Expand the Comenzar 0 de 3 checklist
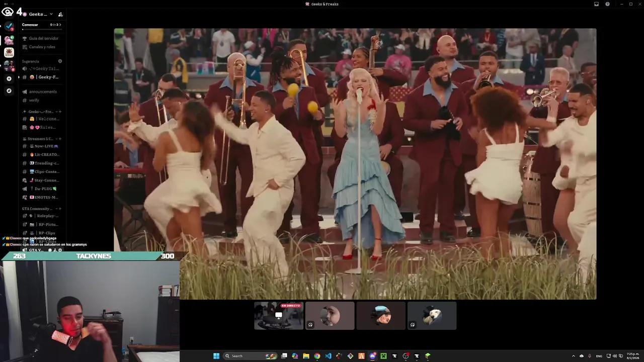 42,25
